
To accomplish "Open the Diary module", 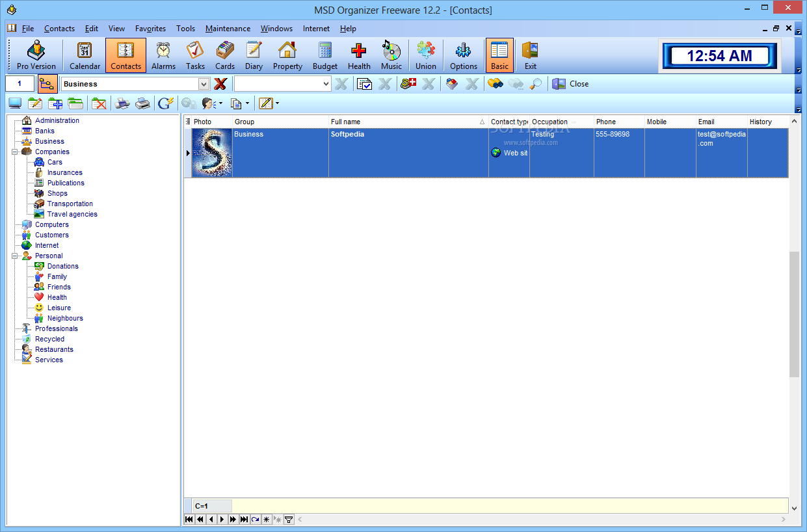I will click(x=254, y=55).
